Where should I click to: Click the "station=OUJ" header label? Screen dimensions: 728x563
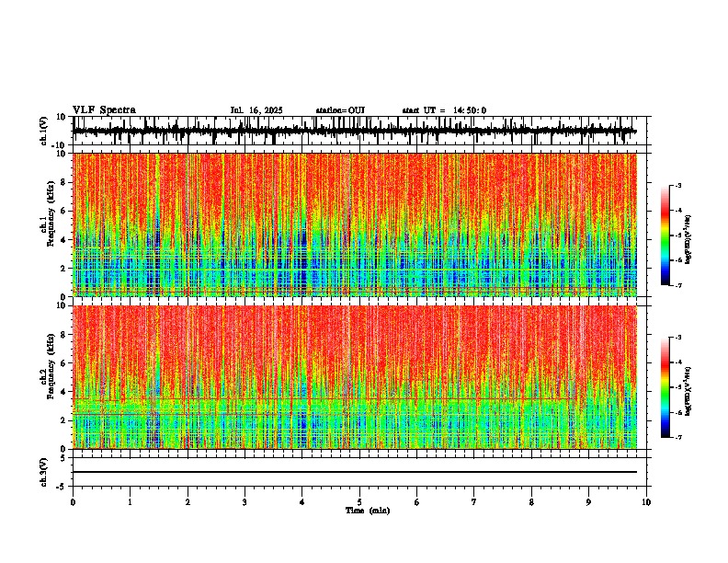pos(340,110)
